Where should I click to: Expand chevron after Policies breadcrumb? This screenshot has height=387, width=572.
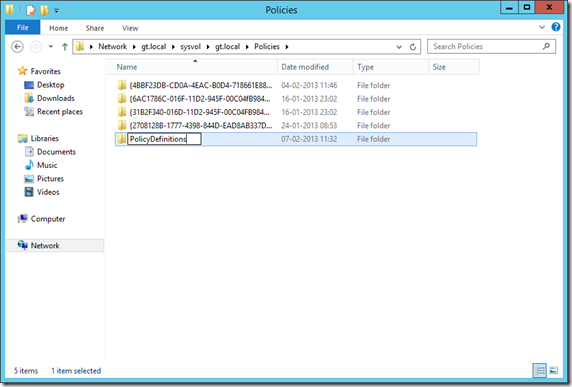pyautogui.click(x=287, y=47)
